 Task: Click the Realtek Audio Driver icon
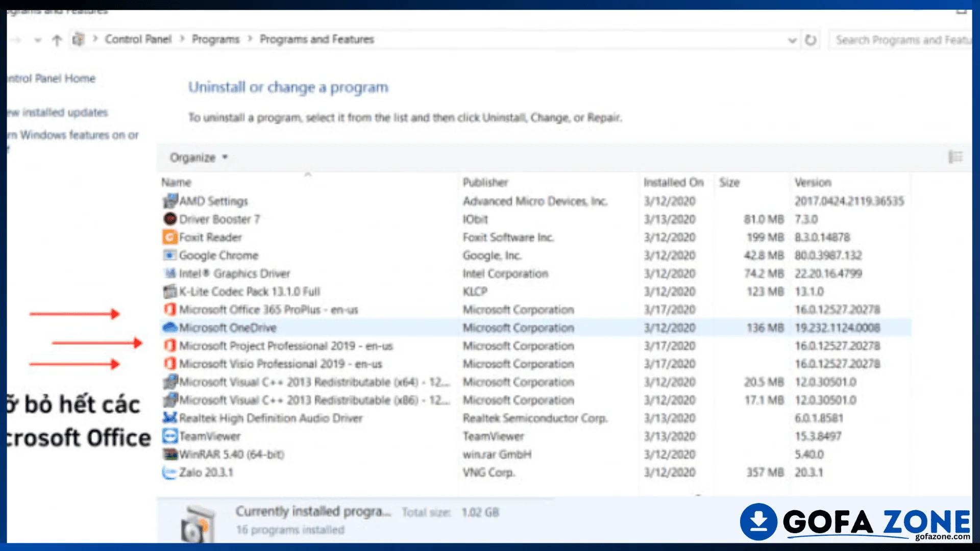pos(170,418)
